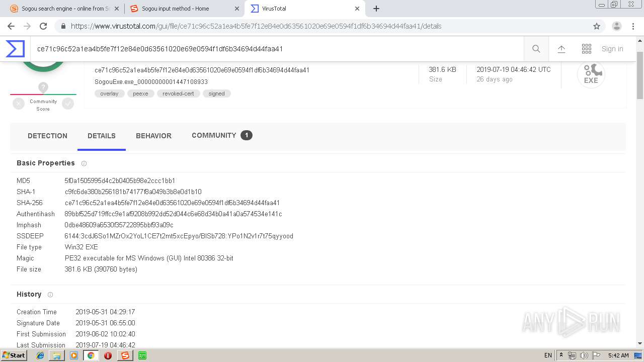Click the volume speaker tray icon
This screenshot has width=644, height=362.
click(x=584, y=355)
